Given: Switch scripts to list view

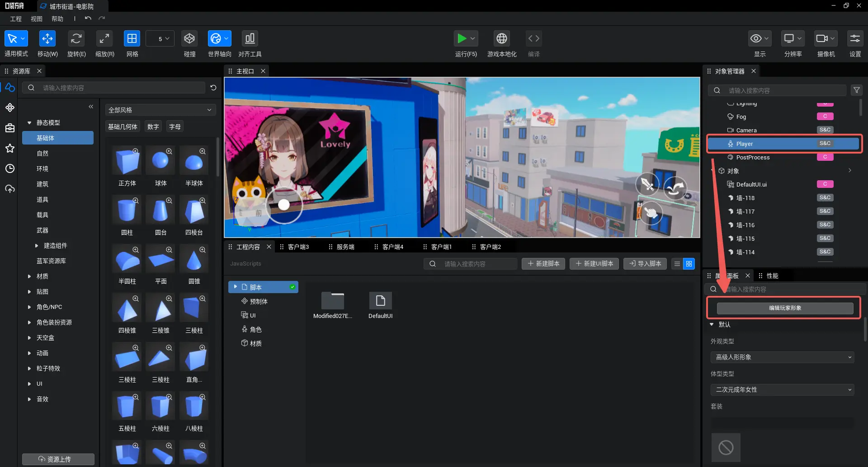Looking at the screenshot, I should 677,264.
